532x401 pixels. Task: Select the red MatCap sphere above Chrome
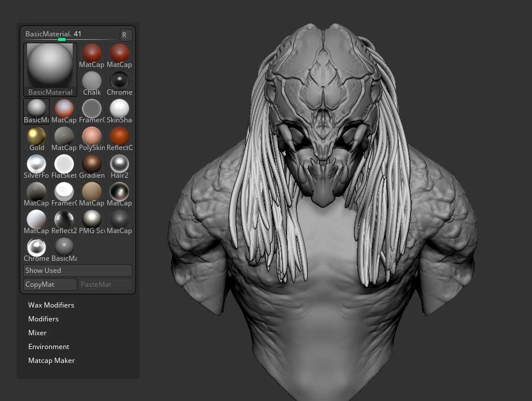(x=119, y=56)
